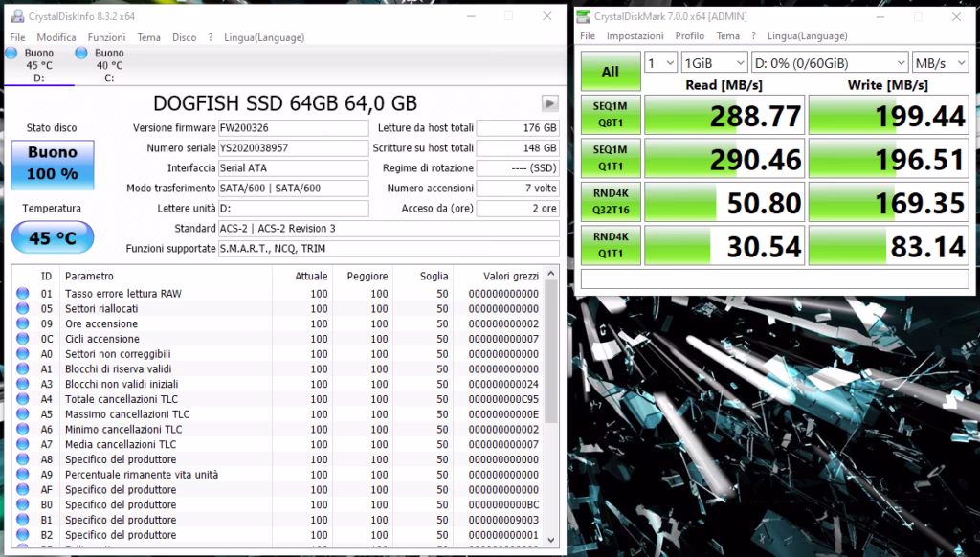Viewport: 980px width, 557px height.
Task: Open the D: 0% (0/60GiB) drive dropdown
Action: [x=830, y=62]
